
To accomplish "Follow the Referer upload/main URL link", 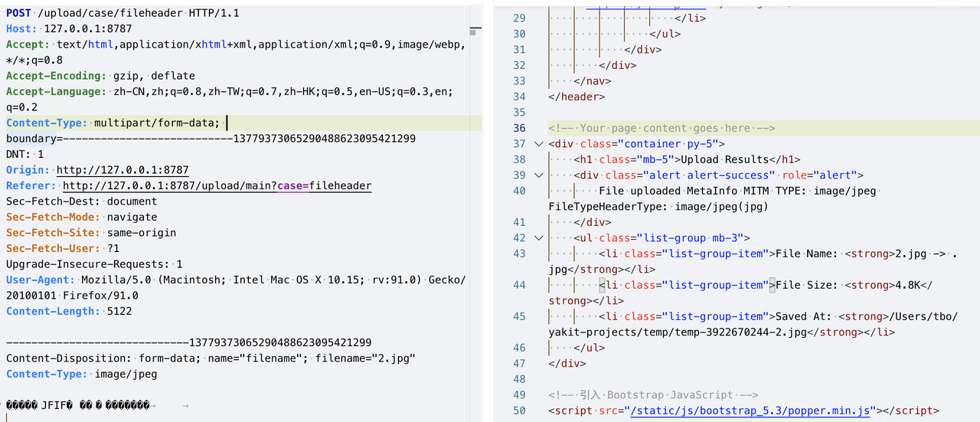I will tap(217, 186).
